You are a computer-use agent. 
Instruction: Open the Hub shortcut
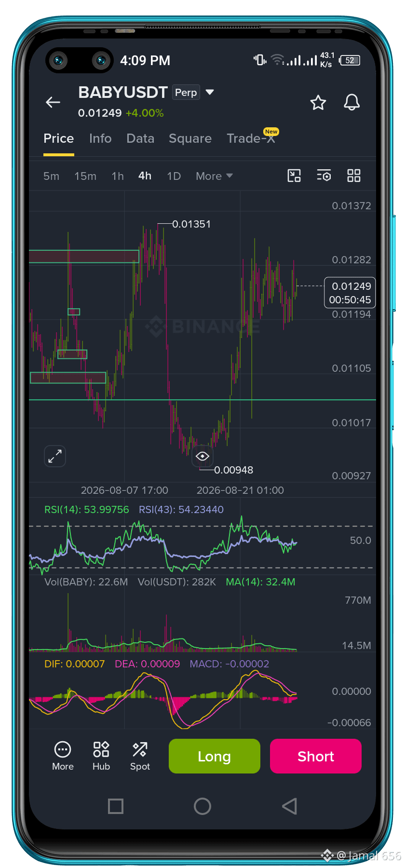point(101,756)
